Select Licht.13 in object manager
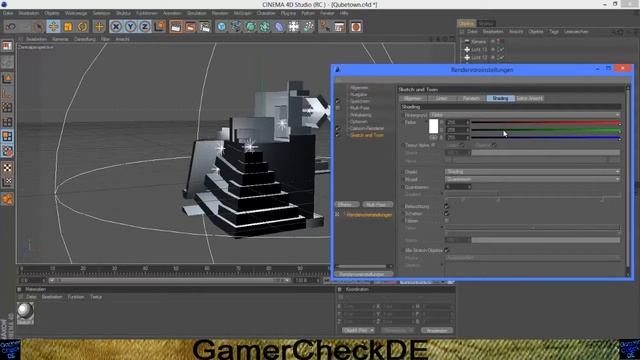640x360 pixels. [479, 49]
